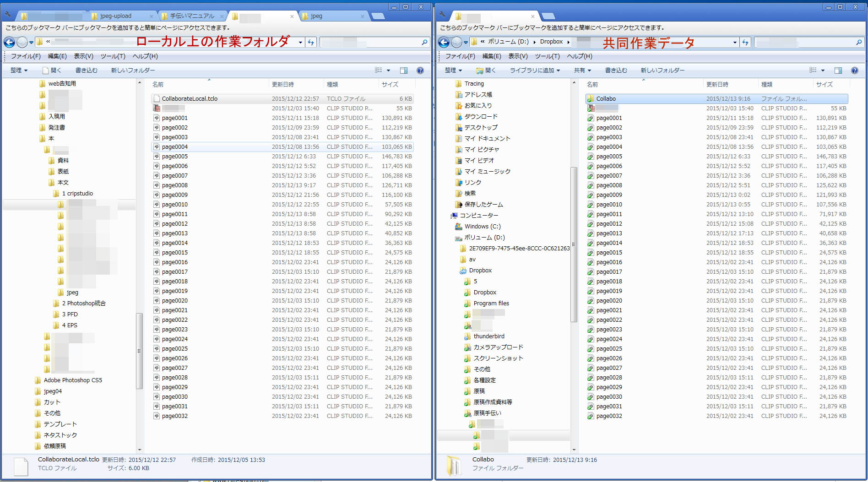The height and width of the screenshot is (482, 868).
Task: Click the refresh icon in left address bar
Action: pos(311,43)
